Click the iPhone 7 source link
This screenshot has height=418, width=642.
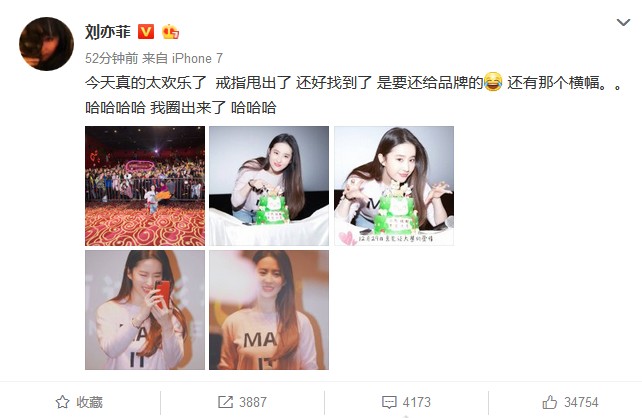[x=197, y=59]
